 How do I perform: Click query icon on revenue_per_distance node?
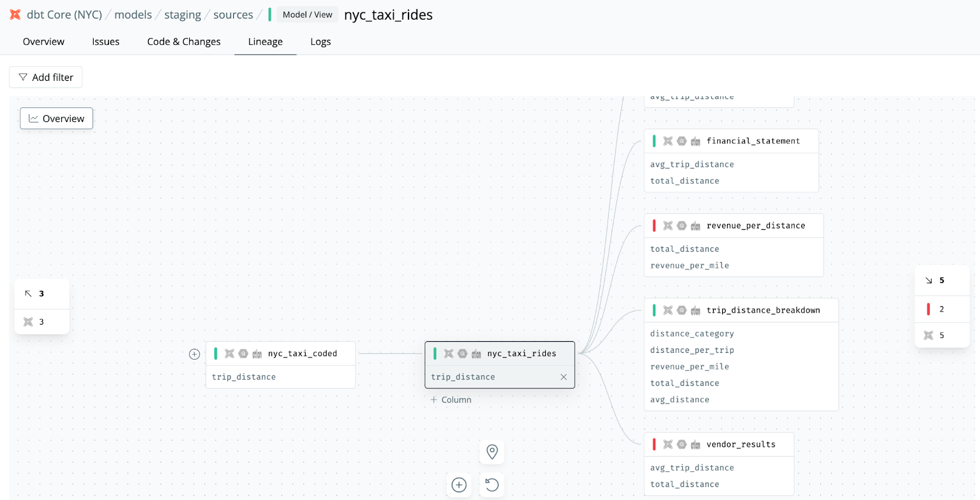tap(682, 225)
